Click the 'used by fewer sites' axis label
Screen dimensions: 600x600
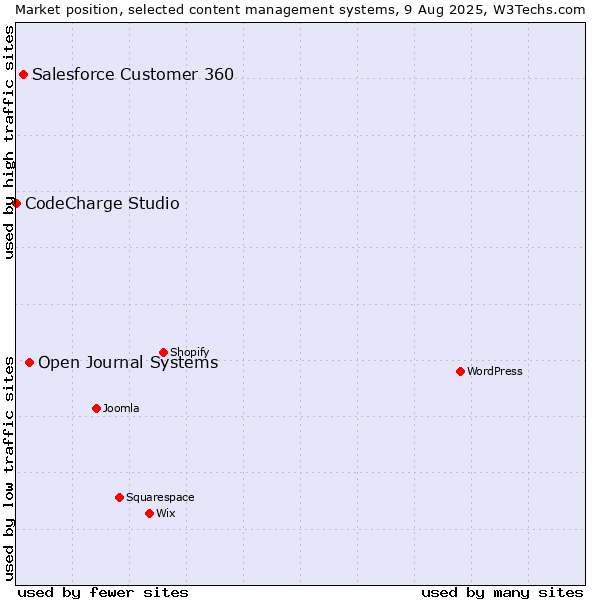click(x=103, y=593)
